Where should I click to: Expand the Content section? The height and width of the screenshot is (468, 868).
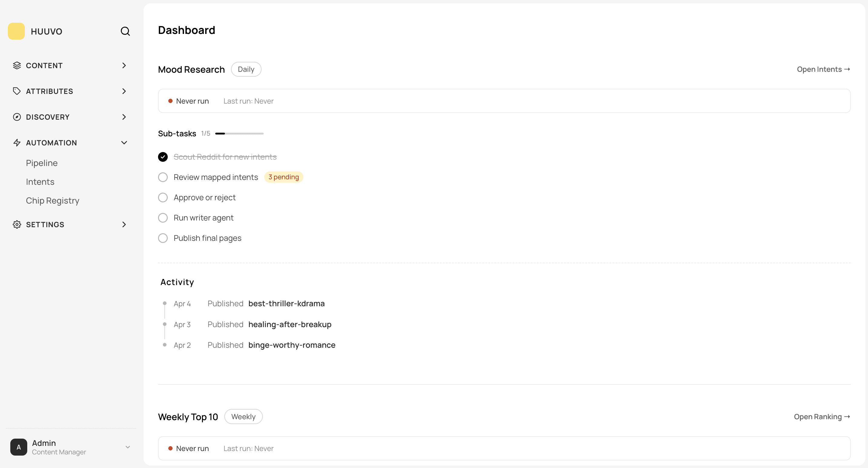coord(124,65)
